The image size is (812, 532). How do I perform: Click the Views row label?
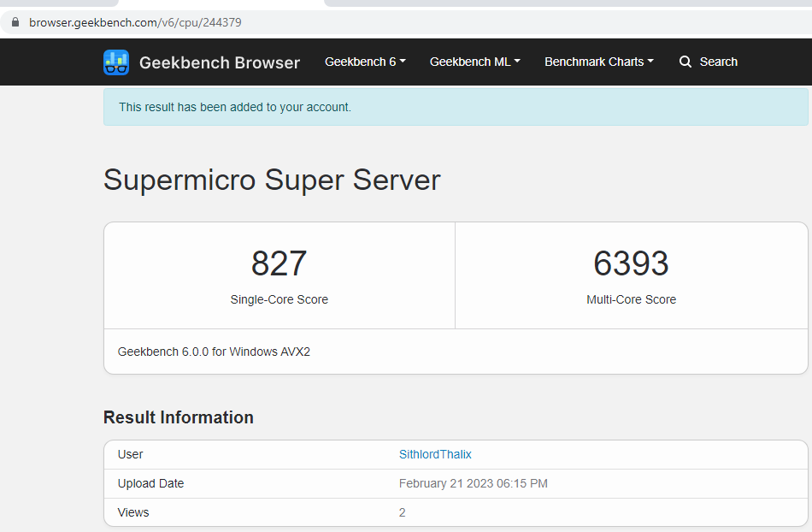click(133, 512)
